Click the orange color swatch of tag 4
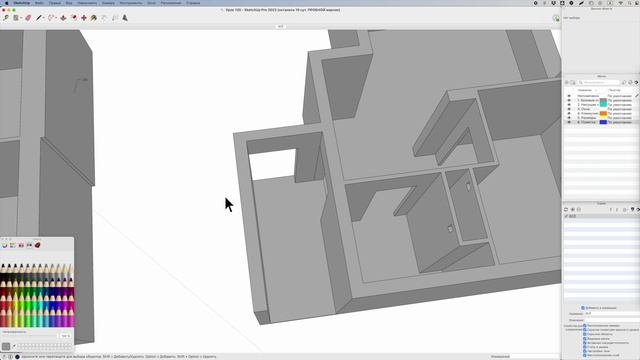640x360 pixels. tap(603, 113)
